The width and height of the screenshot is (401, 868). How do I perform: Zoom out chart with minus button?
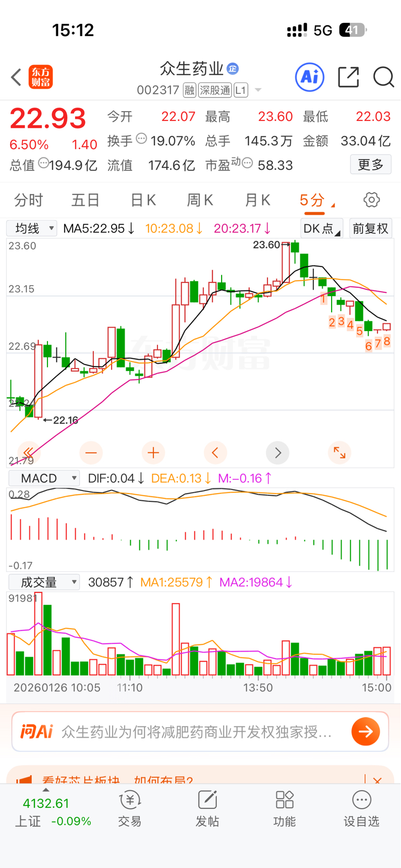coord(91,453)
